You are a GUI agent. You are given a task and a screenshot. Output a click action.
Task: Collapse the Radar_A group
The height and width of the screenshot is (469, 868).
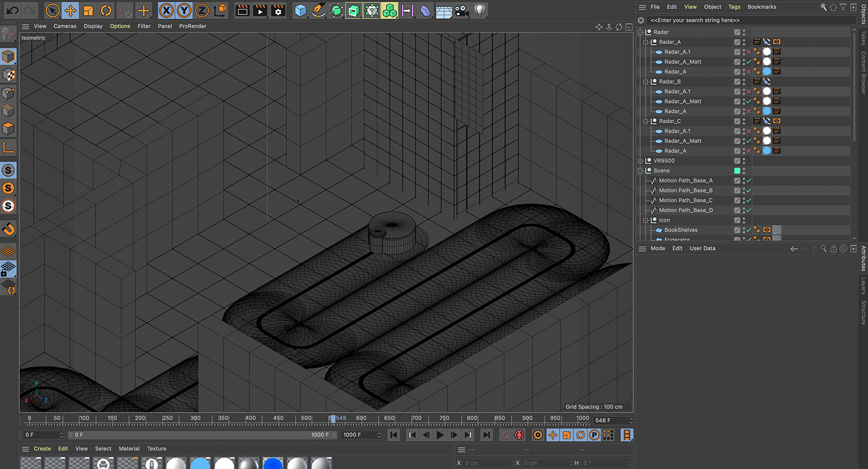click(x=646, y=42)
